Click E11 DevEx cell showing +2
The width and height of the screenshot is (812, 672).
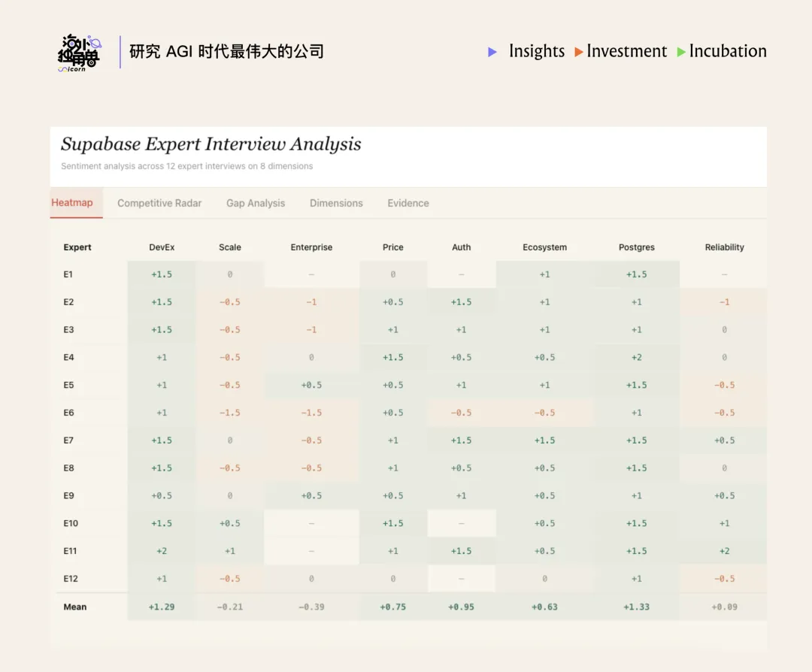pyautogui.click(x=162, y=551)
